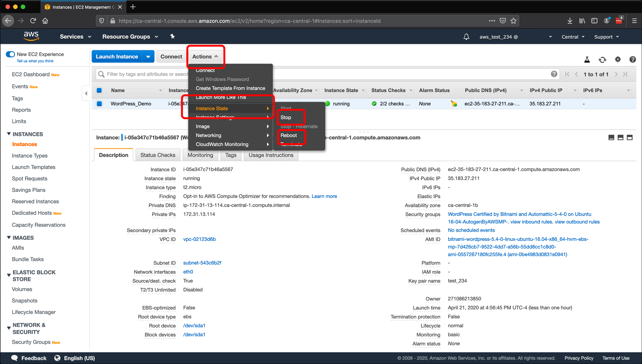
Task: Collapse the IMAGES sidebar section
Action: pyautogui.click(x=9, y=237)
